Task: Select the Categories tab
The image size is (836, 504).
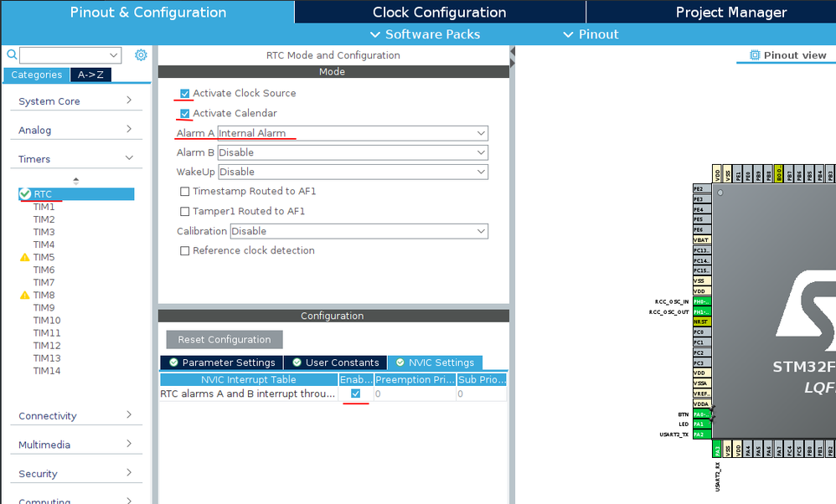Action: pyautogui.click(x=36, y=75)
